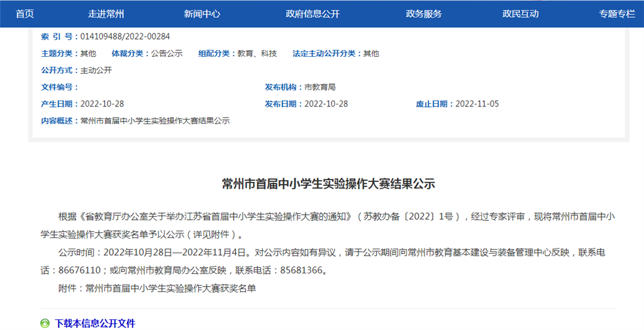Go to 走进常州 section
Screen dimensions: 644x330
tap(106, 14)
